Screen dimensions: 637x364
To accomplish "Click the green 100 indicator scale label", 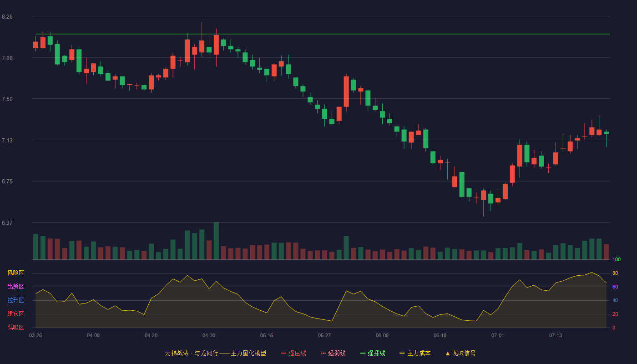I will point(617,260).
